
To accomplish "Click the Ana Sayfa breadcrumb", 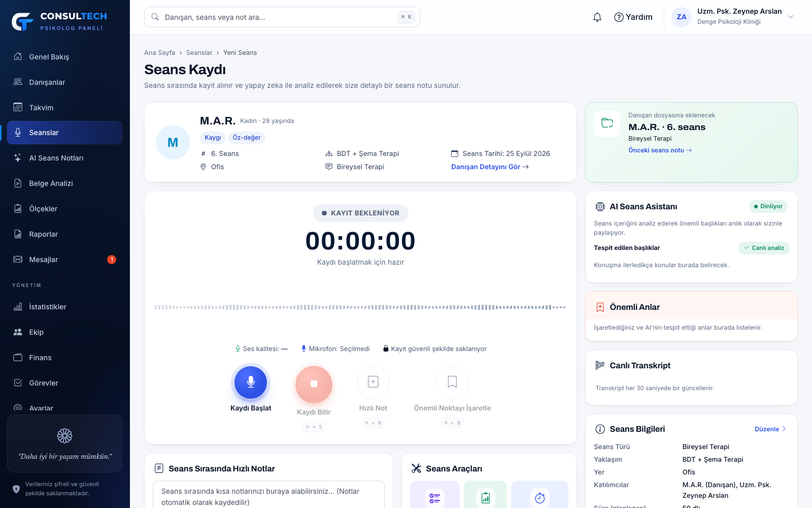I will (159, 53).
